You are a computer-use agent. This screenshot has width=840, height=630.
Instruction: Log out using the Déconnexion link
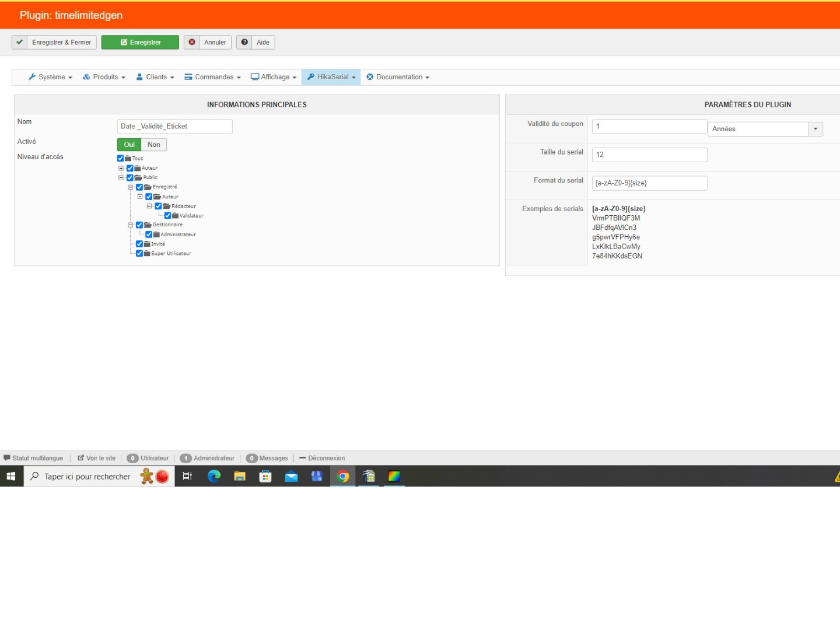pyautogui.click(x=322, y=459)
